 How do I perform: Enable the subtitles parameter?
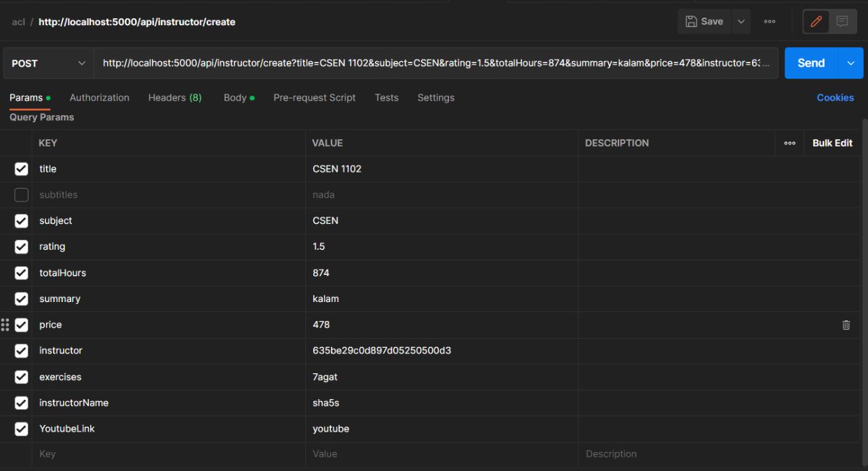pos(21,195)
